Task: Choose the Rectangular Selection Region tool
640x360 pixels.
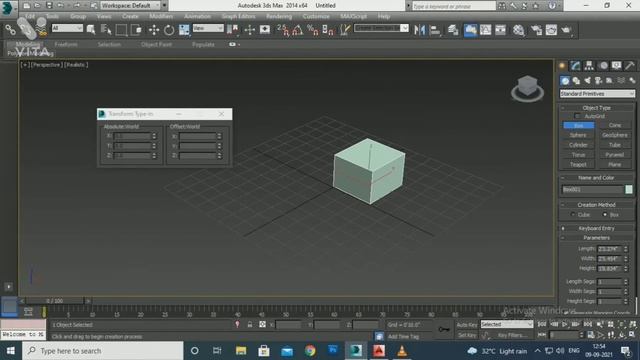Action: click(x=121, y=30)
